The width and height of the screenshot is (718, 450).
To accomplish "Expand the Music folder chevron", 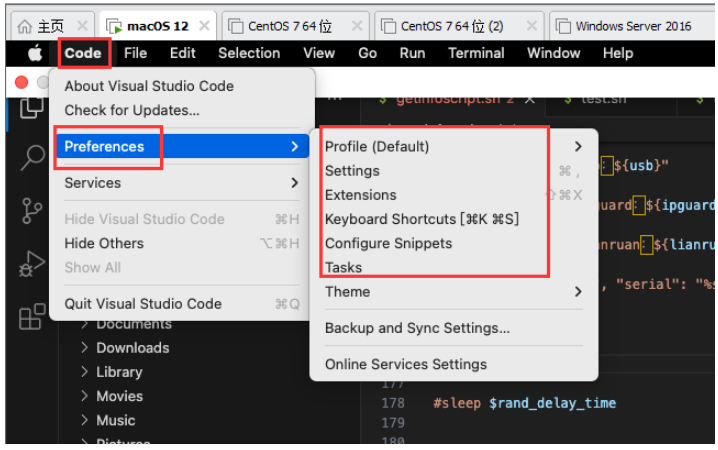I will point(84,420).
